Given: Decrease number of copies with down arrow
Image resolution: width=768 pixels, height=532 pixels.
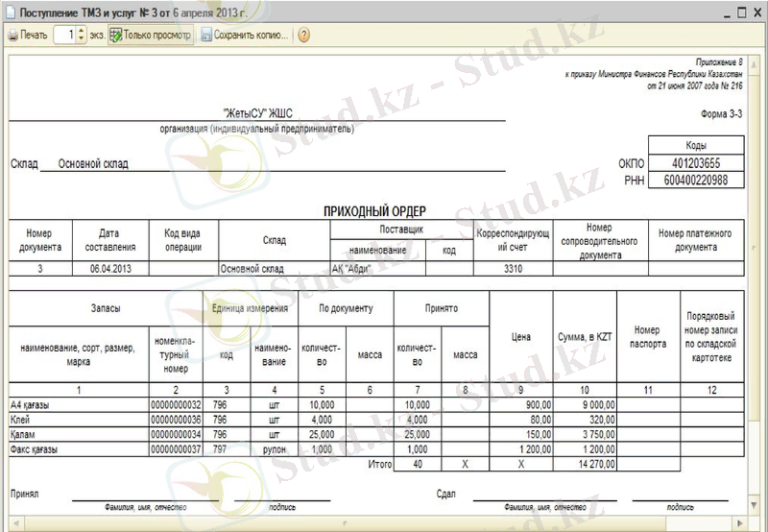Looking at the screenshot, I should coord(82,38).
